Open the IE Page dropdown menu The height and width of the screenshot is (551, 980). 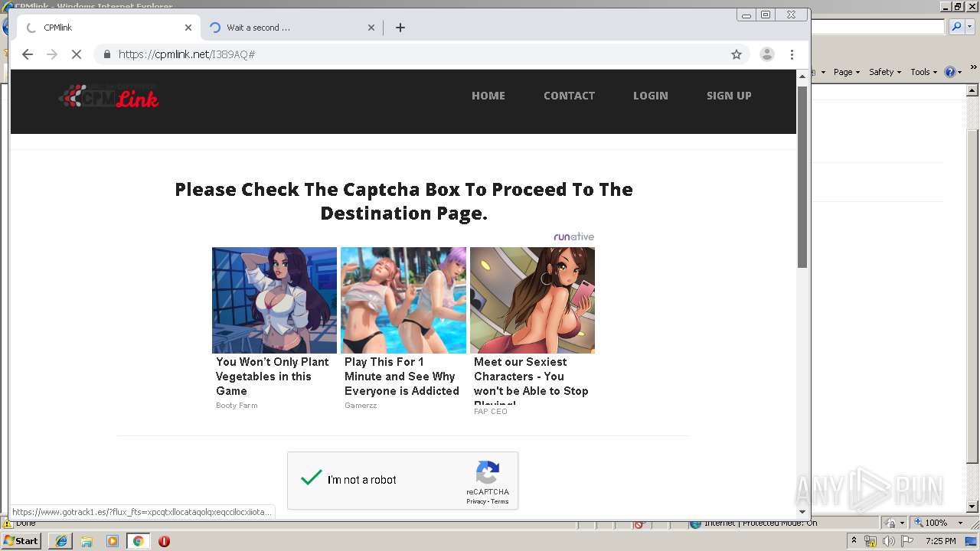[847, 72]
